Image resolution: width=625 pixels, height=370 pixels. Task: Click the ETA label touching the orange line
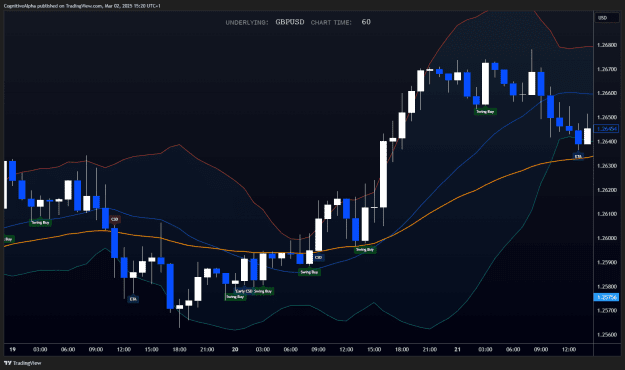click(578, 157)
